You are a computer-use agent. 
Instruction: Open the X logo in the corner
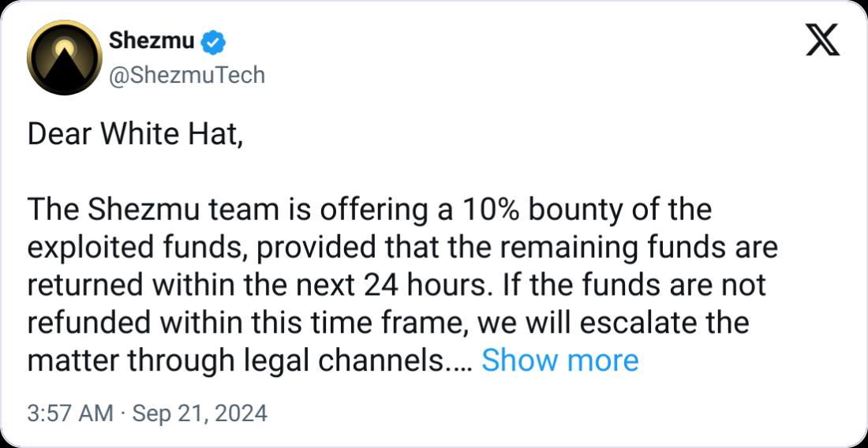click(822, 39)
